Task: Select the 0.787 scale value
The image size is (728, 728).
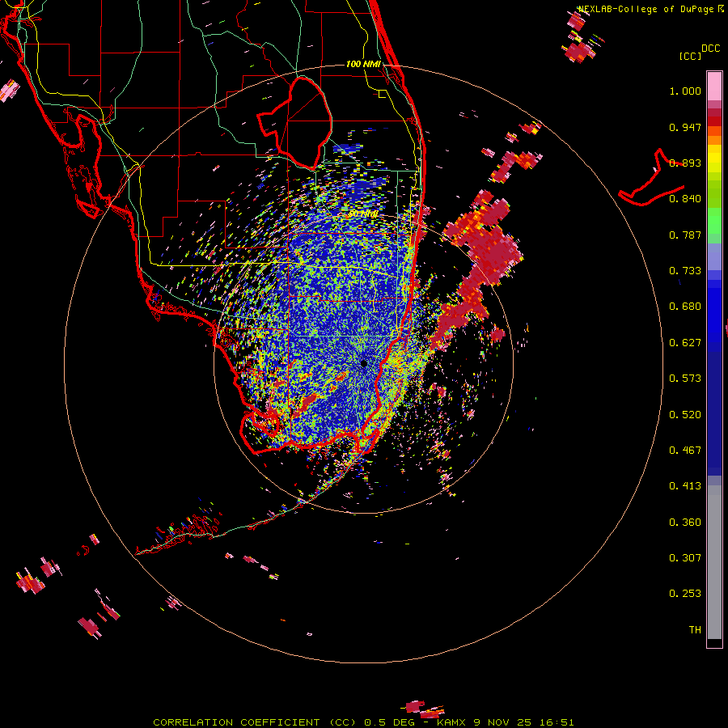Action: click(x=685, y=235)
